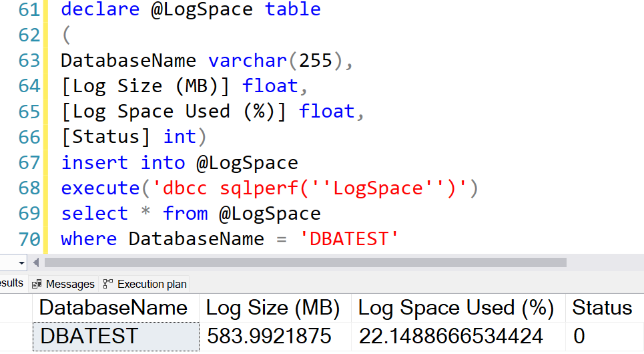
Task: Select the Status value 0 cell
Action: pyautogui.click(x=605, y=337)
